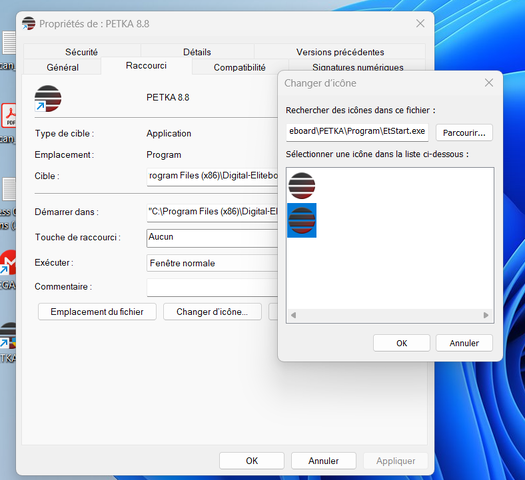Select the Raccourci tab

(x=146, y=66)
